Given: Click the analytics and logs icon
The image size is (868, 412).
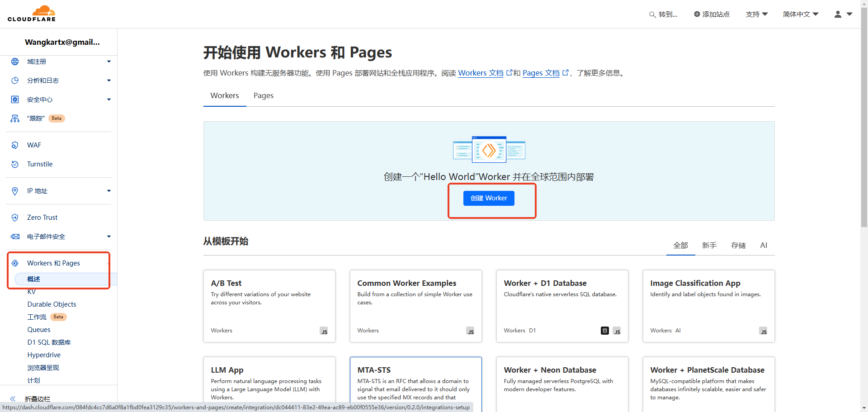Looking at the screenshot, I should 15,81.
